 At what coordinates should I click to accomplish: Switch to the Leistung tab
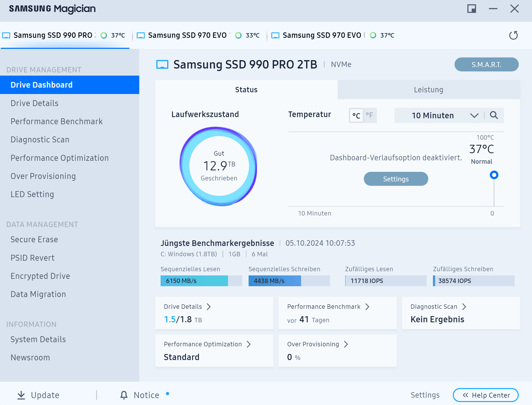428,90
